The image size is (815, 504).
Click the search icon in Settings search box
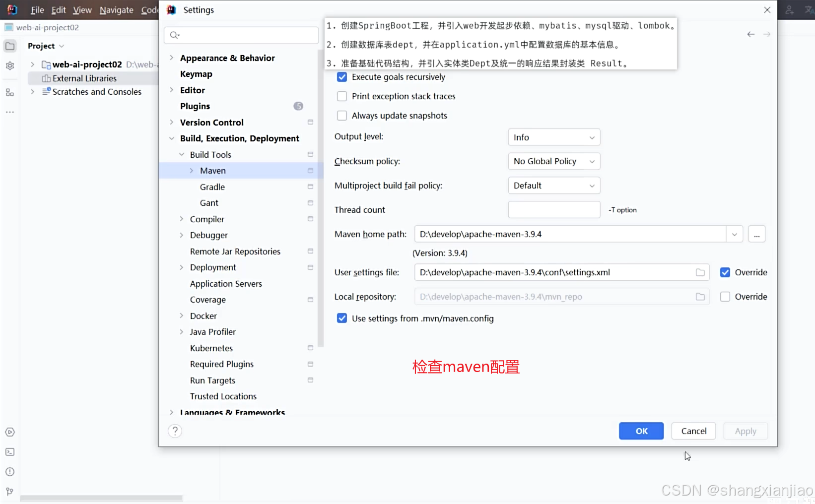[175, 35]
